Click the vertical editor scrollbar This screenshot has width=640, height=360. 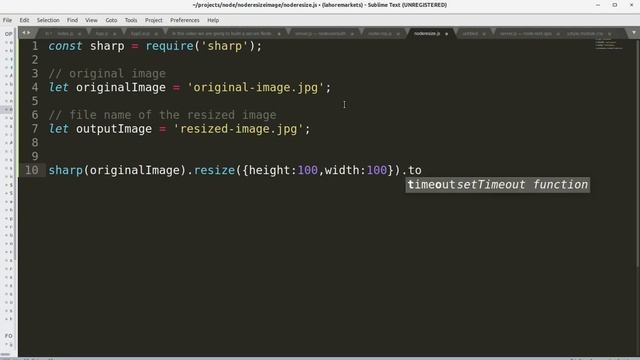tap(638, 153)
